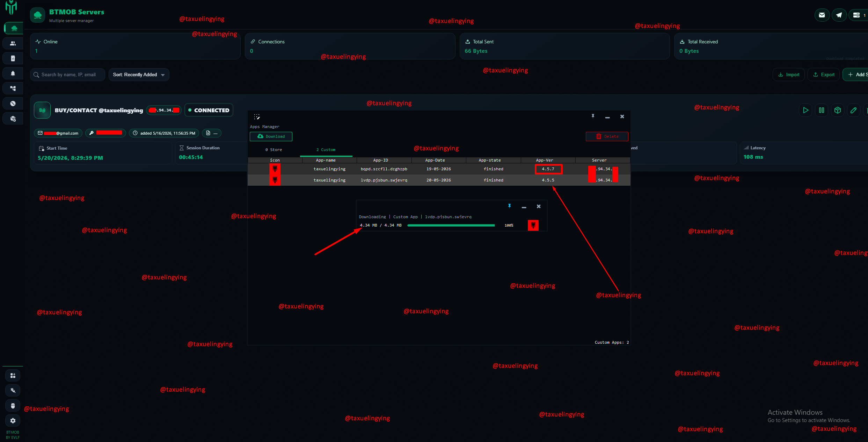Click the Delete button in Apps Manager
Screen dimensions: 868x442
[x=607, y=136]
